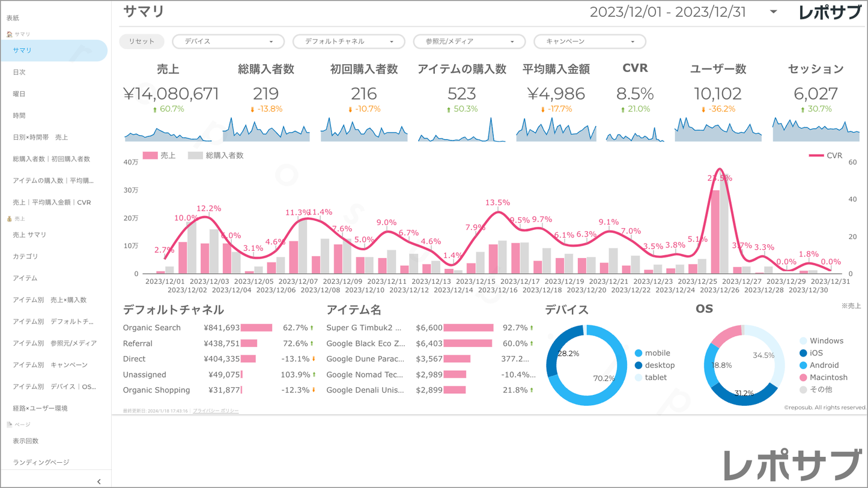Viewport: 868px width, 488px height.
Task: Go to the 日次 page in sidebar
Action: 19,72
